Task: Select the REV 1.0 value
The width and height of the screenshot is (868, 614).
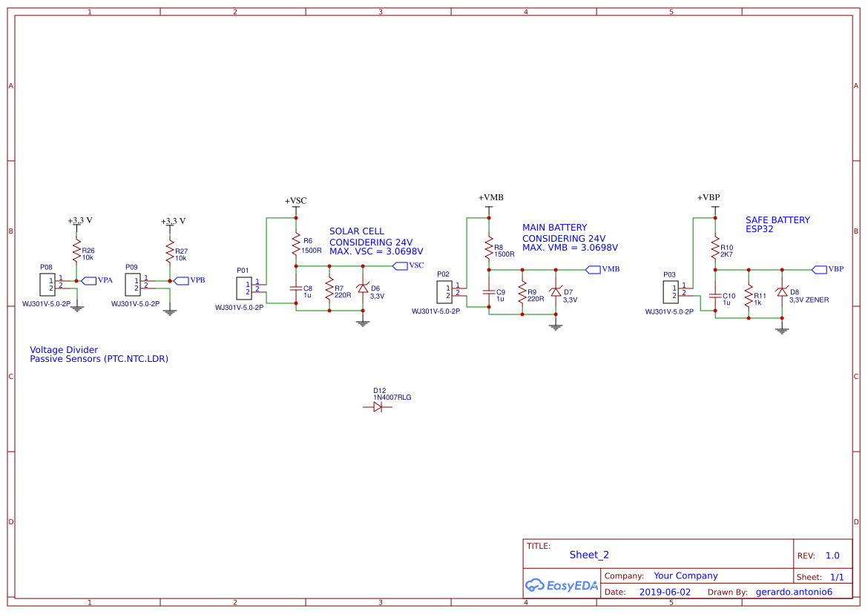Action: click(832, 555)
